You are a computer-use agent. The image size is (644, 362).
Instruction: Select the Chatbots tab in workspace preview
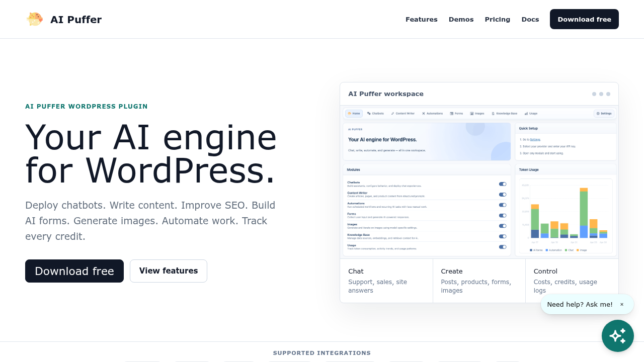pyautogui.click(x=375, y=114)
